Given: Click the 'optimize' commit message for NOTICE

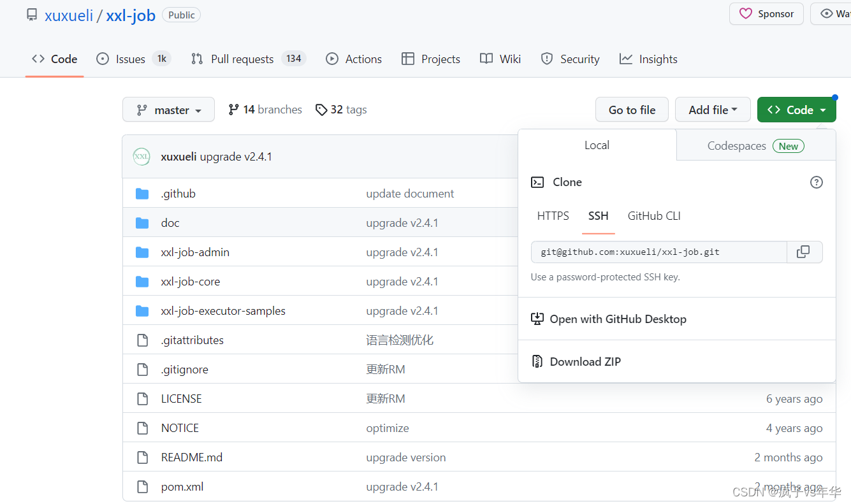Looking at the screenshot, I should click(388, 428).
